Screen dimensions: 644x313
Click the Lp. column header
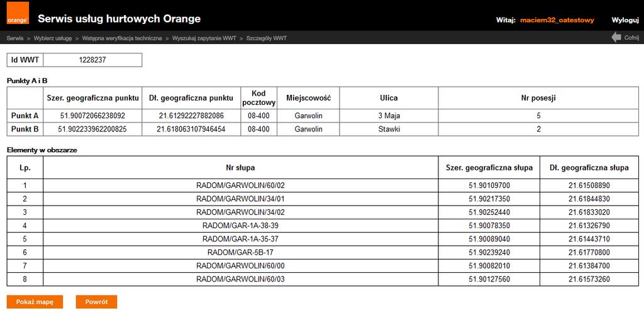(x=25, y=167)
